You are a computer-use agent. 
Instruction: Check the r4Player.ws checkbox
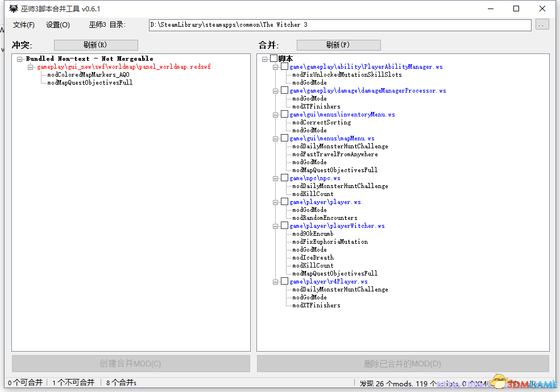tap(285, 281)
